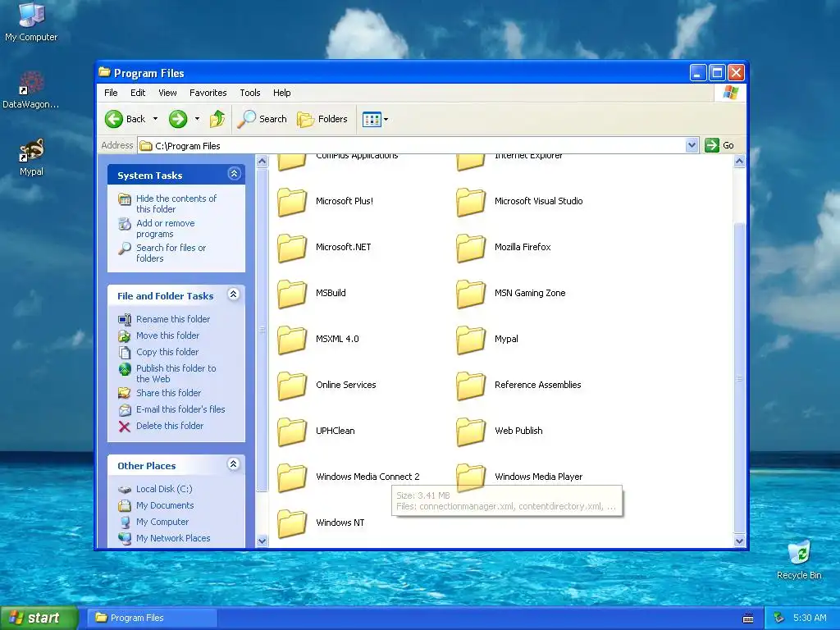Open the Back history dropdown arrow
The image size is (840, 630).
[x=155, y=119]
